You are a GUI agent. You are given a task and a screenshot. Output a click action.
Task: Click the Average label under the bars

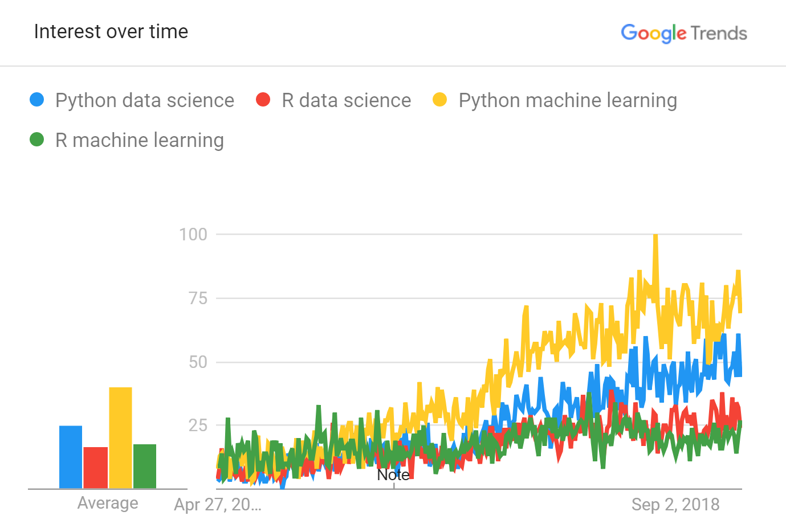tap(108, 503)
